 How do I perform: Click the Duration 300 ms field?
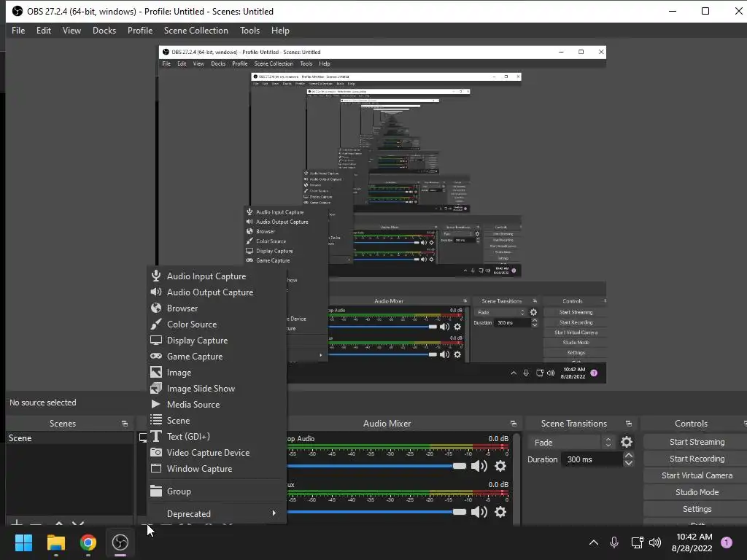click(x=592, y=459)
